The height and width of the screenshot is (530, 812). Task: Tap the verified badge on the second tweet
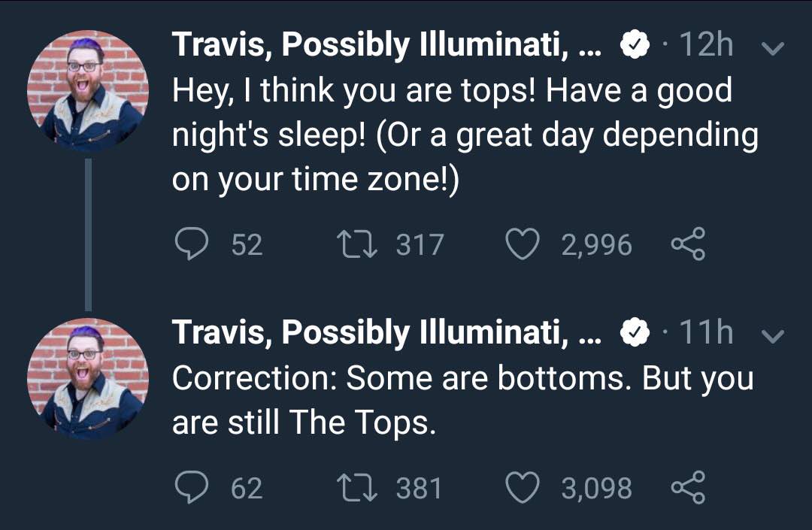tap(635, 333)
